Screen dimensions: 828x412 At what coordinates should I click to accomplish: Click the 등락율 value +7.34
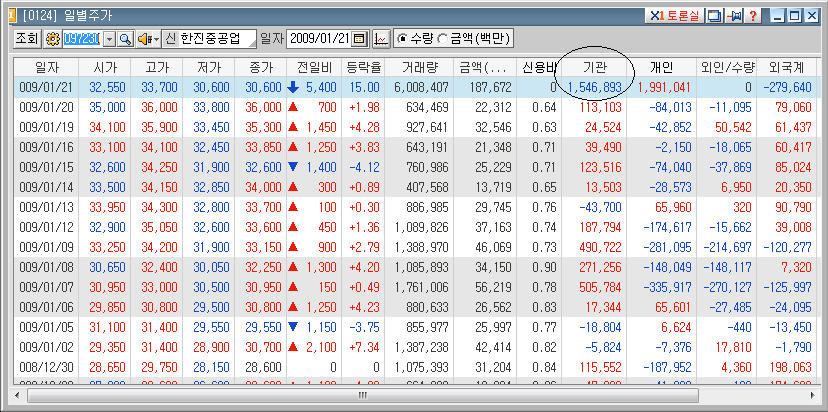[x=364, y=348]
